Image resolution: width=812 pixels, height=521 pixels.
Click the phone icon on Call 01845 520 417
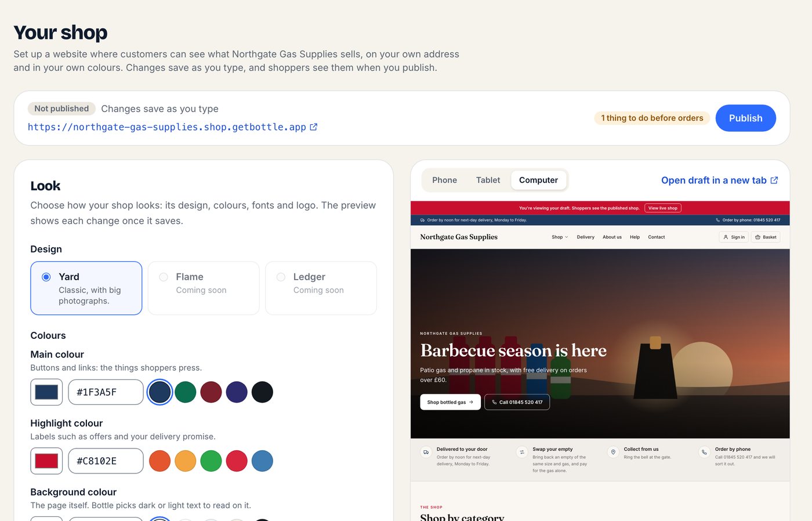494,402
